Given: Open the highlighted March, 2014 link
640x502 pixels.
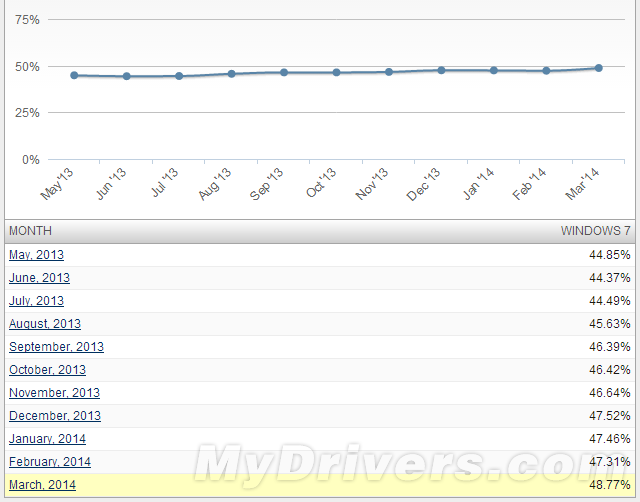Looking at the screenshot, I should click(42, 485).
